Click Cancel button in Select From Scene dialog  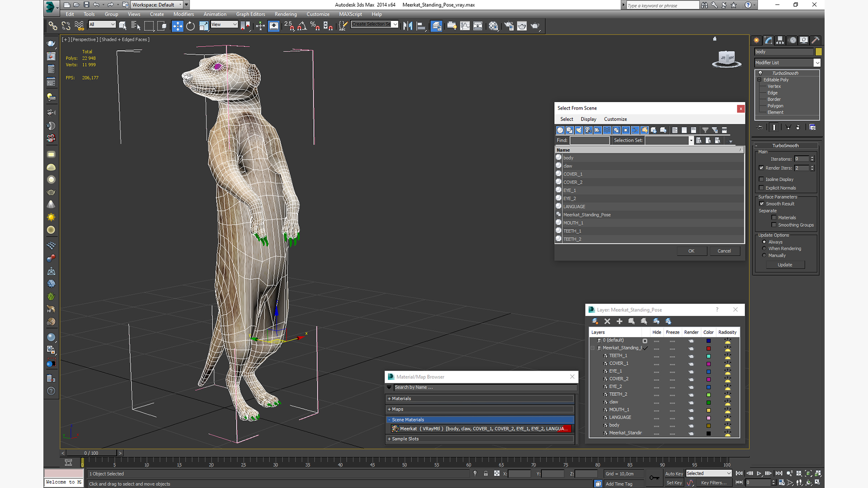tap(723, 250)
